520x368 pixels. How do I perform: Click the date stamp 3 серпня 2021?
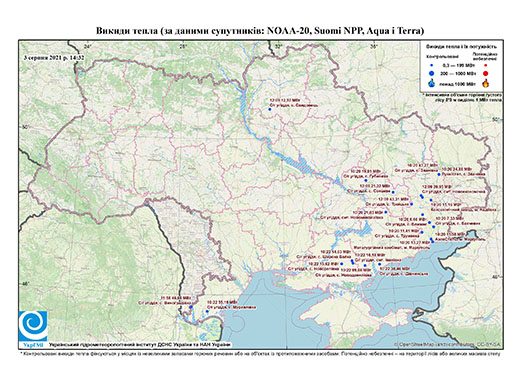(x=54, y=57)
